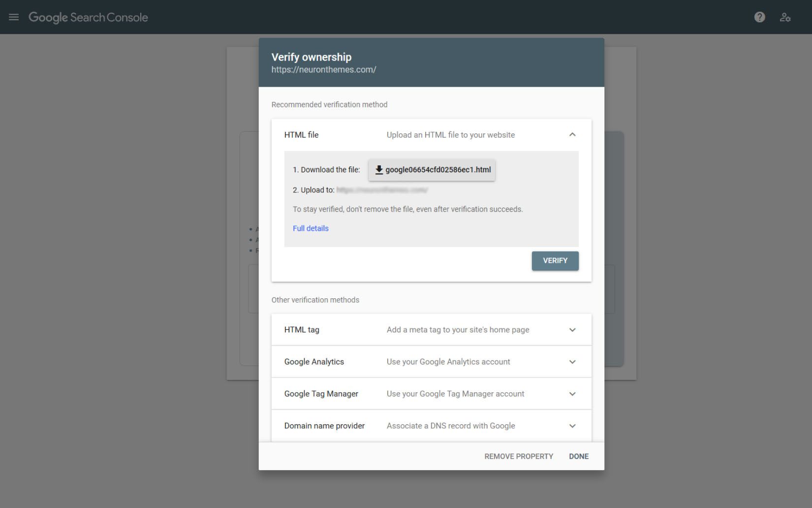Open the Full details link
Image resolution: width=812 pixels, height=508 pixels.
point(311,228)
